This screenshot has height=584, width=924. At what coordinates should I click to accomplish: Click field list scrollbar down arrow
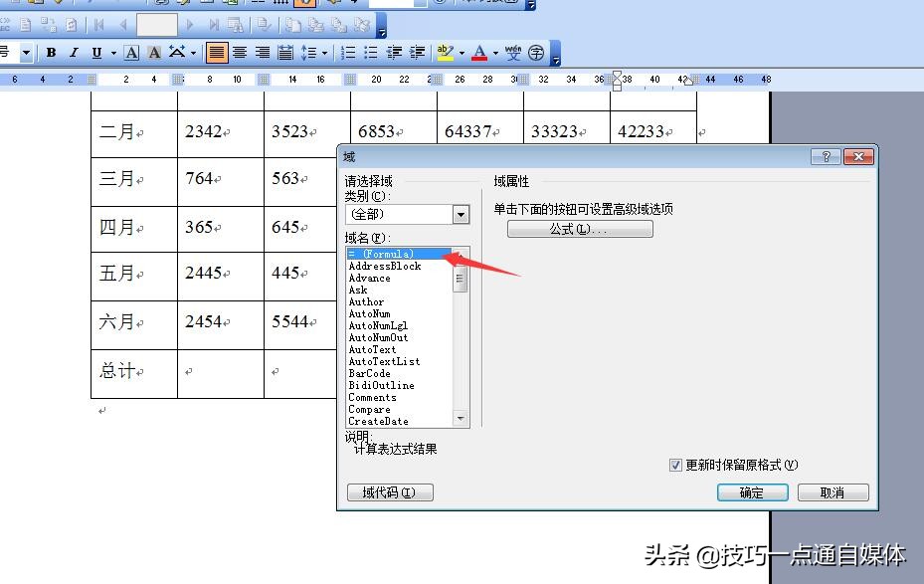click(461, 419)
